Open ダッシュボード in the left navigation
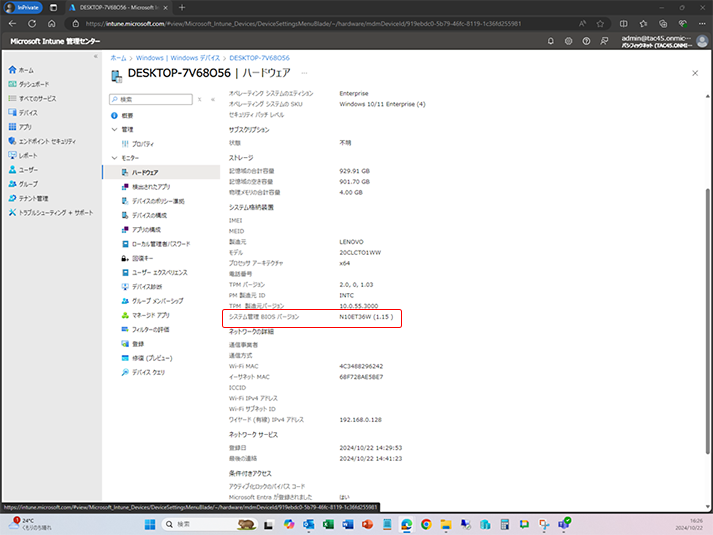This screenshot has width=713, height=535. (x=29, y=84)
